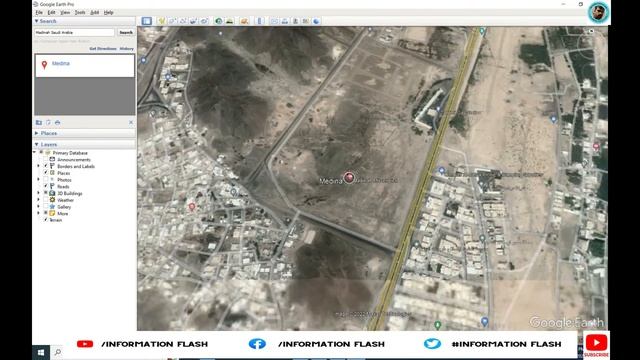Screen dimensions: 640x360
Task: Open the Edit menu
Action: point(51,13)
